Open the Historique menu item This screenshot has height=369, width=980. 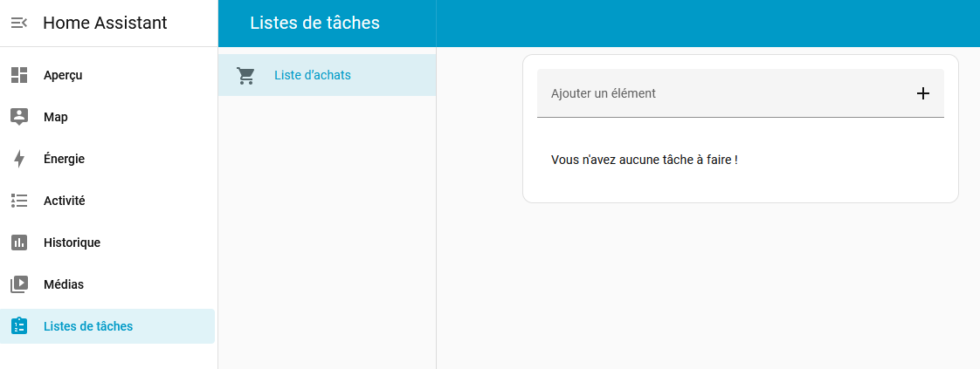pyautogui.click(x=72, y=243)
